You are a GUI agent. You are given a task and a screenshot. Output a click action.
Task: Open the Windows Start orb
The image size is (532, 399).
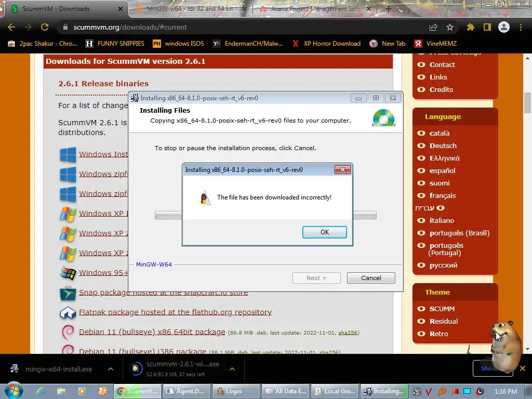point(14,391)
